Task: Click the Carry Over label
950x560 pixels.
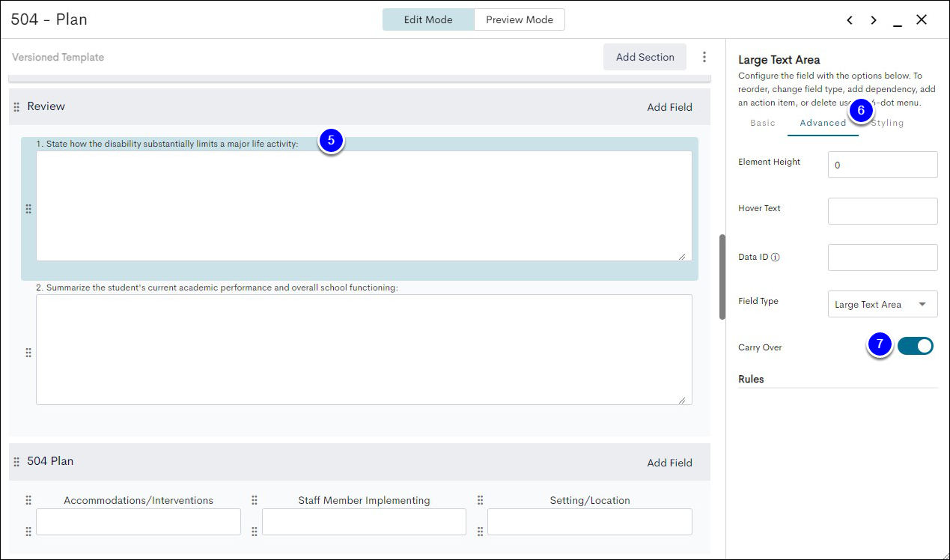Action: pos(760,347)
